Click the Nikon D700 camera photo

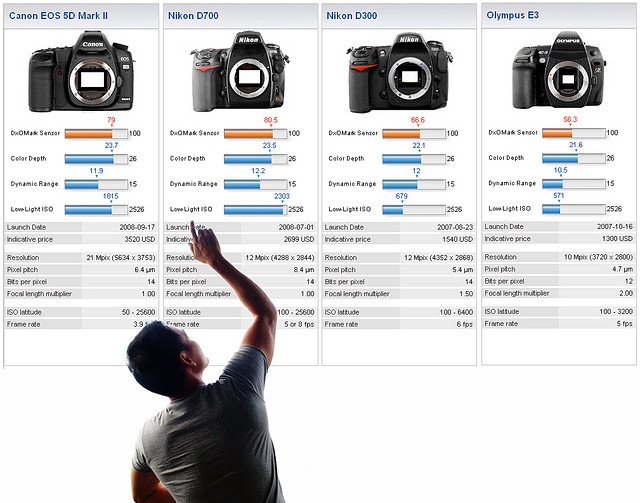point(240,71)
